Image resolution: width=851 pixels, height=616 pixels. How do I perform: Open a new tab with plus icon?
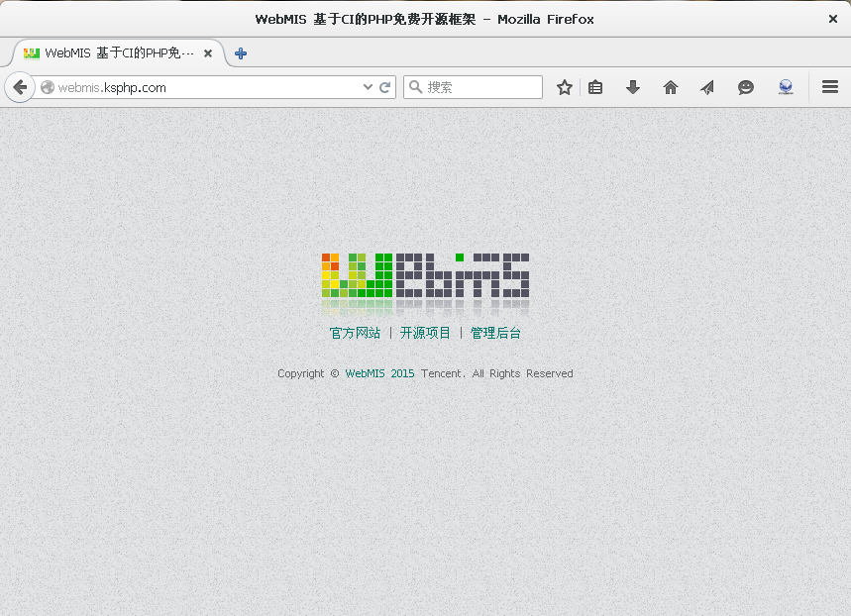(x=241, y=53)
